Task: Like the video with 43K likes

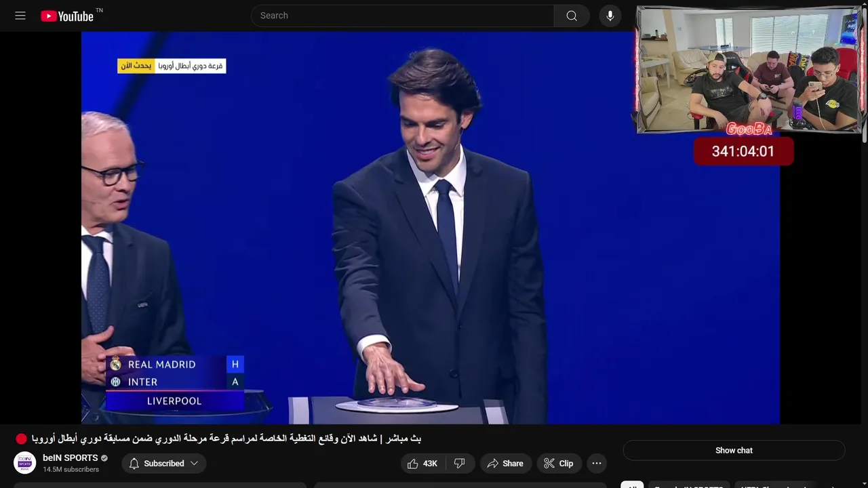Action: [x=422, y=464]
